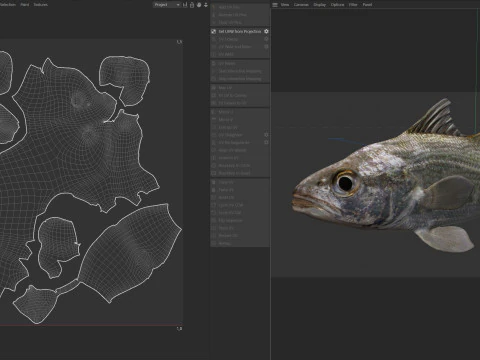Click the down-arrow icon in UV toolbar
Screen dimensions: 480x360
206,5
